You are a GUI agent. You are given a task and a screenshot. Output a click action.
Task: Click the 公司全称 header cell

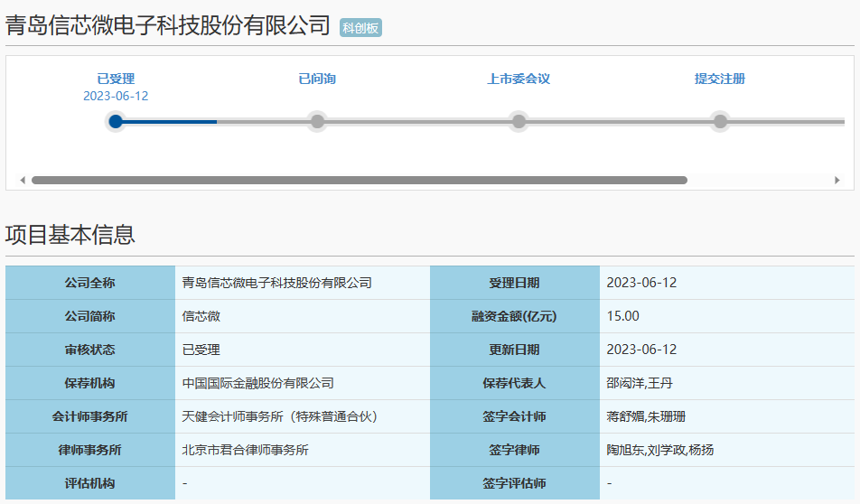tap(90, 283)
